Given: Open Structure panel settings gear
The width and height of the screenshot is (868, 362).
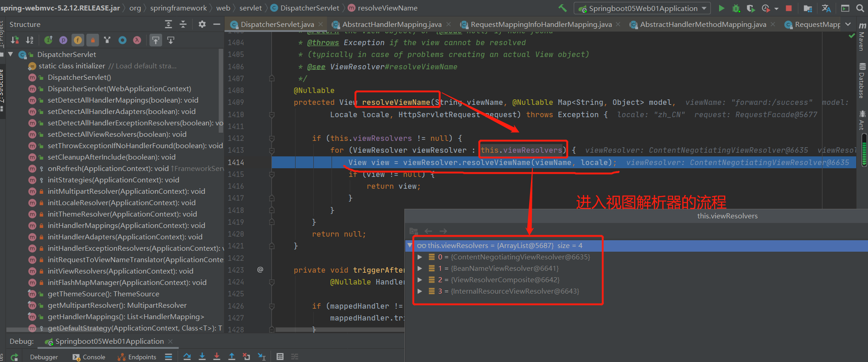Looking at the screenshot, I should [x=202, y=24].
